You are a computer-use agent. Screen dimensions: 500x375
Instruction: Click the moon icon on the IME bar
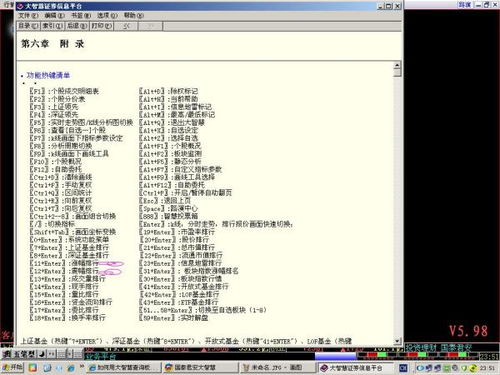[x=42, y=354]
